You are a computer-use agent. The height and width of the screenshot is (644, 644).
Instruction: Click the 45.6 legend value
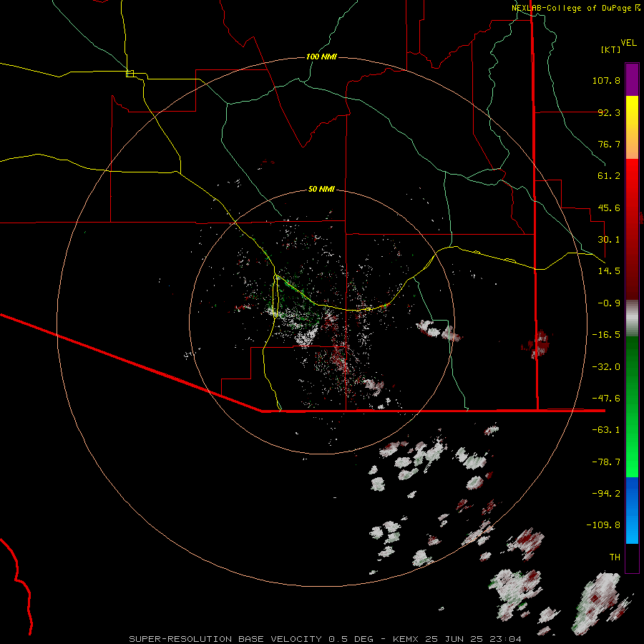609,208
